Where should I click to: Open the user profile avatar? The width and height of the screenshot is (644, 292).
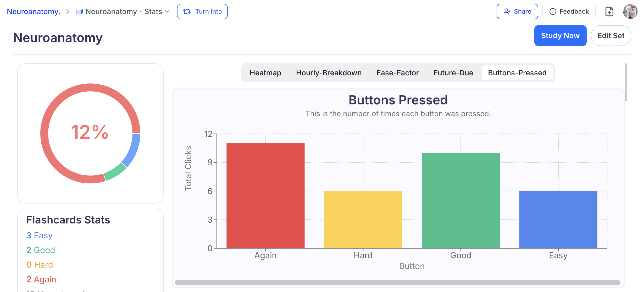click(630, 12)
